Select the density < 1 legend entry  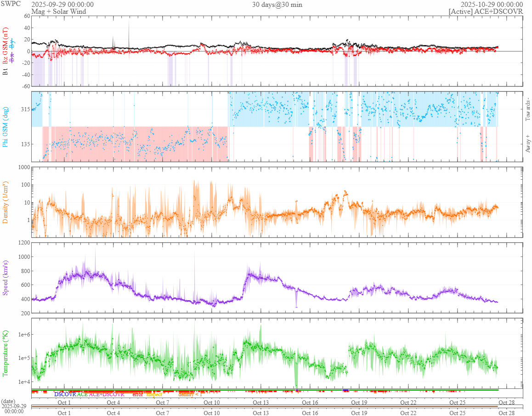click(x=190, y=394)
